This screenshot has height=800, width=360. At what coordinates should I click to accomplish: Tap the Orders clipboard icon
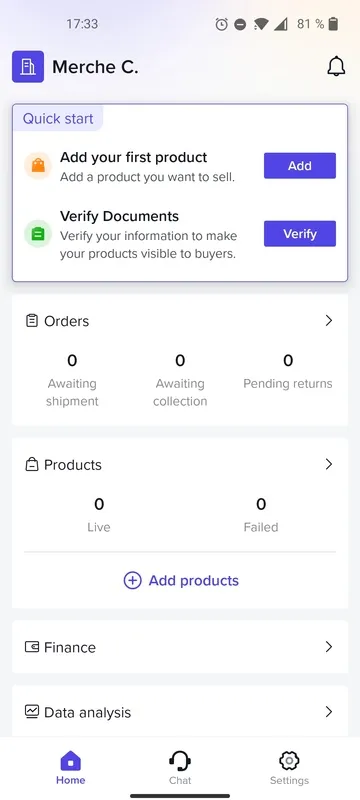pyautogui.click(x=32, y=321)
